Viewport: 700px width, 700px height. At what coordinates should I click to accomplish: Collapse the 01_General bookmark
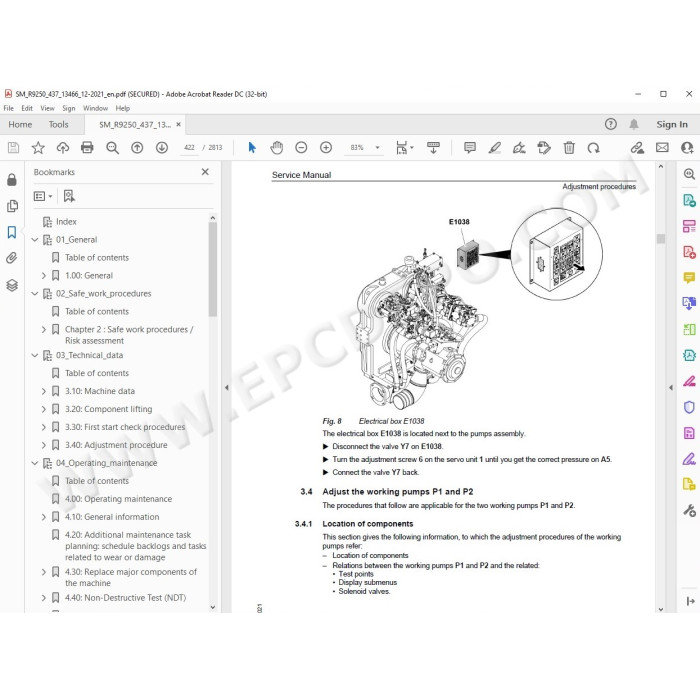coord(35,240)
